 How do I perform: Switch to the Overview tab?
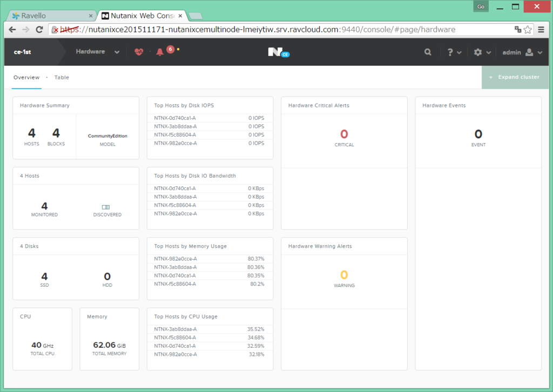pyautogui.click(x=26, y=78)
